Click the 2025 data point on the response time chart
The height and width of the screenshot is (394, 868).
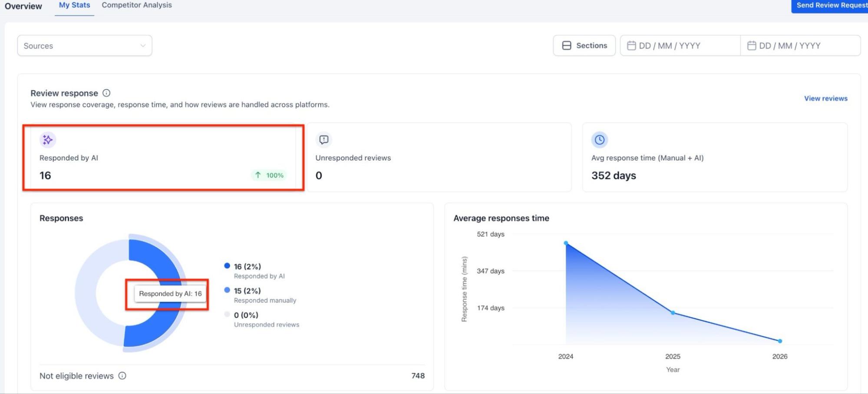point(673,313)
